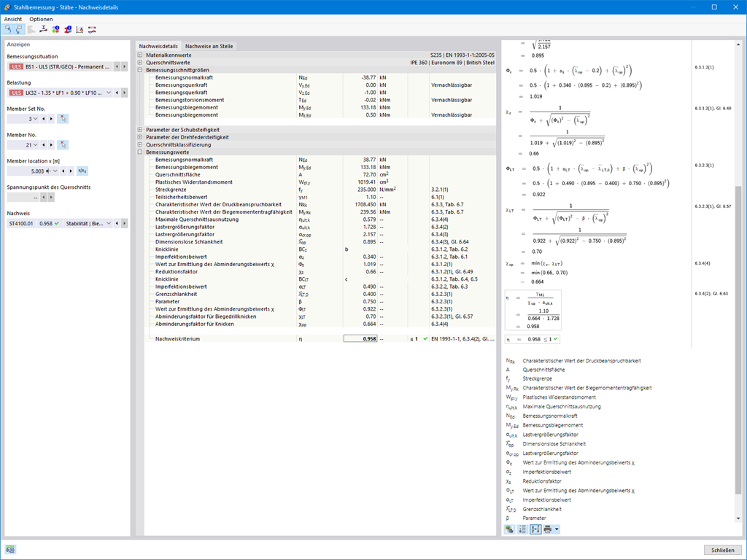Open the Ansicht menu
Image resolution: width=747 pixels, height=560 pixels.
point(13,19)
